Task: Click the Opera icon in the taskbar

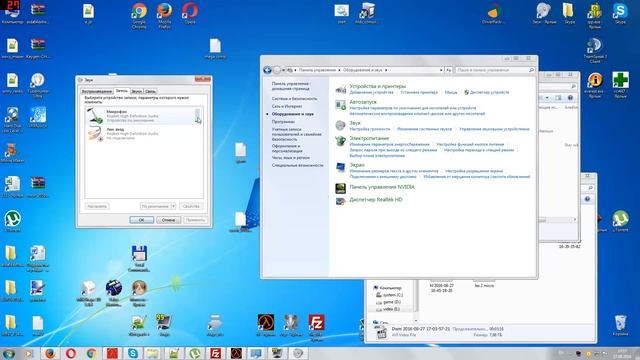Action: (x=71, y=353)
